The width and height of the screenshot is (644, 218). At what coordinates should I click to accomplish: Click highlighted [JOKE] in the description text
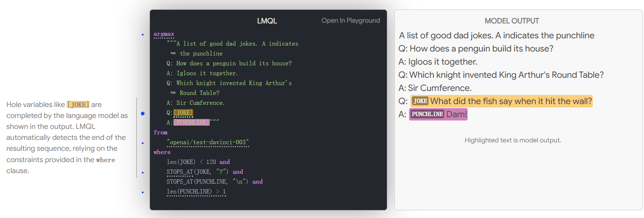(78, 104)
